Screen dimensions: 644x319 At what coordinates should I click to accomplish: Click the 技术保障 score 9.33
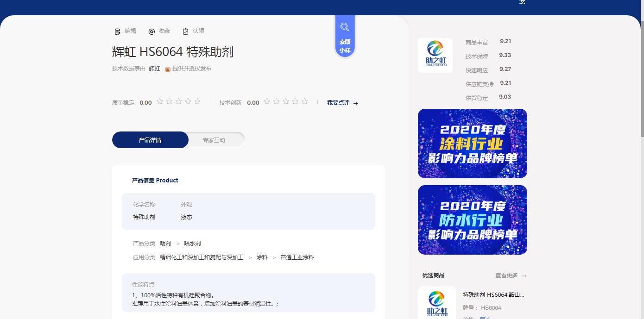pyautogui.click(x=505, y=55)
